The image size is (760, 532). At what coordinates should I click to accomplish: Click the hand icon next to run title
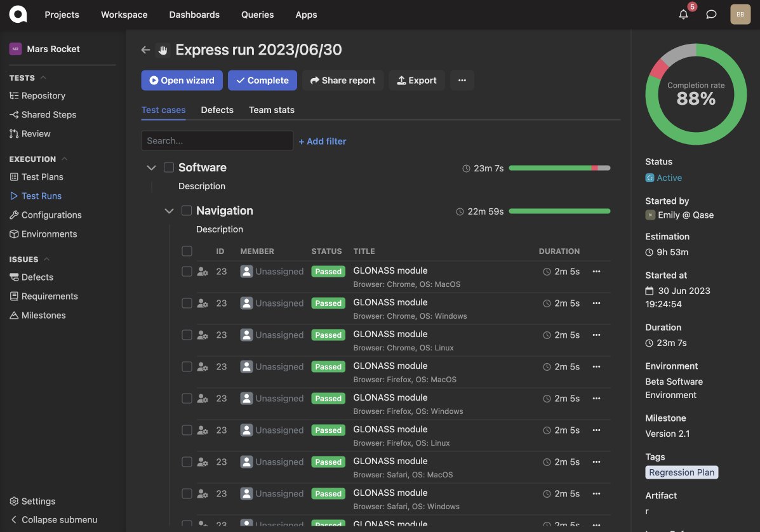coord(163,50)
